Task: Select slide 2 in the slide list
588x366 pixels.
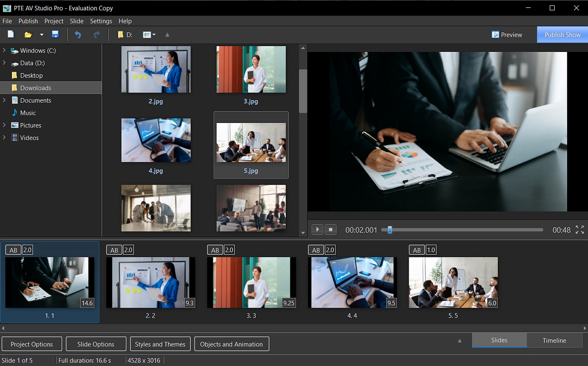Action: click(150, 282)
